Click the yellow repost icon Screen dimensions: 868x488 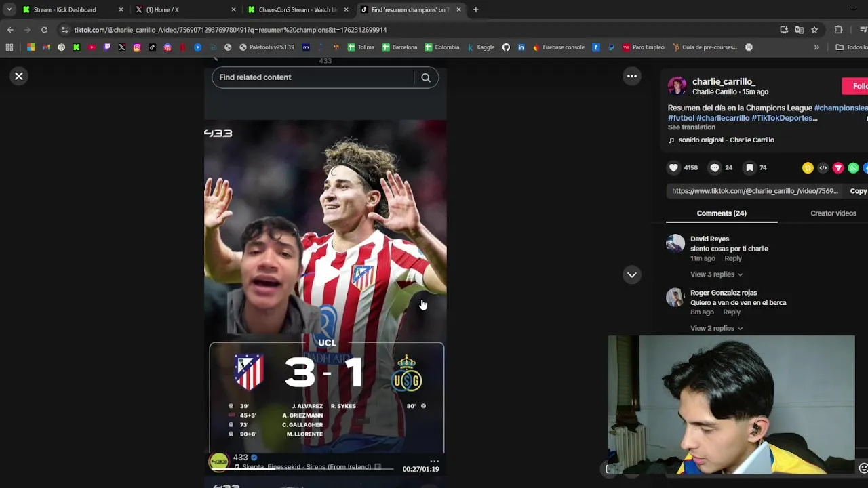pos(808,168)
